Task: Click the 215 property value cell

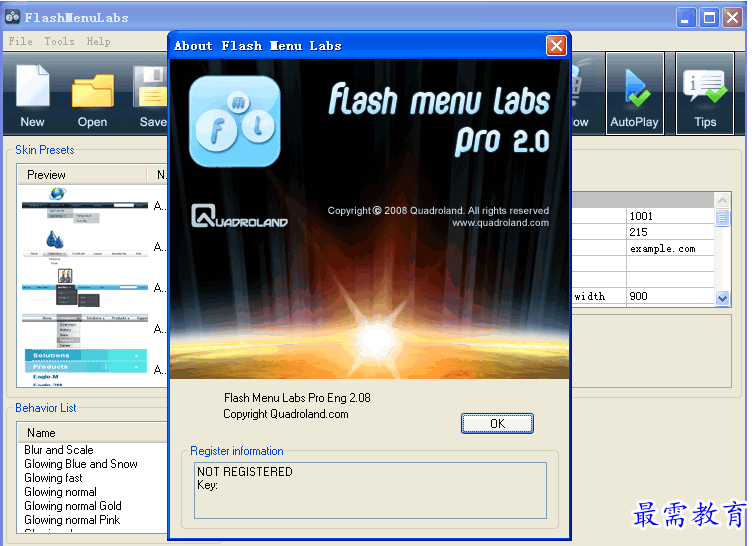Action: point(670,232)
